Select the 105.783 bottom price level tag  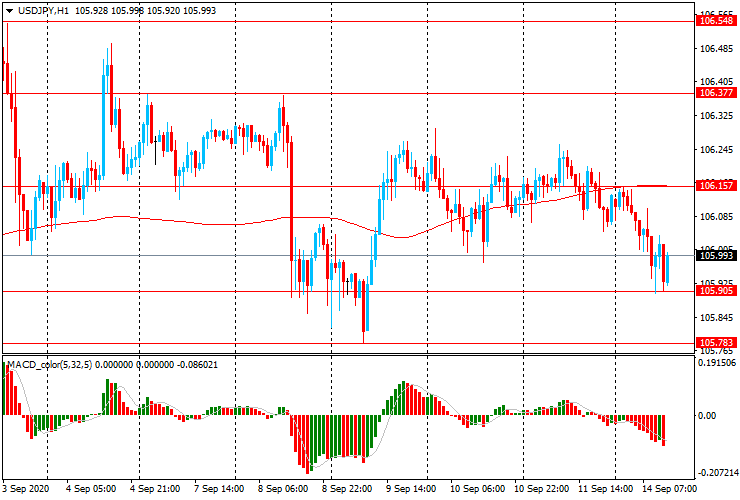(716, 343)
